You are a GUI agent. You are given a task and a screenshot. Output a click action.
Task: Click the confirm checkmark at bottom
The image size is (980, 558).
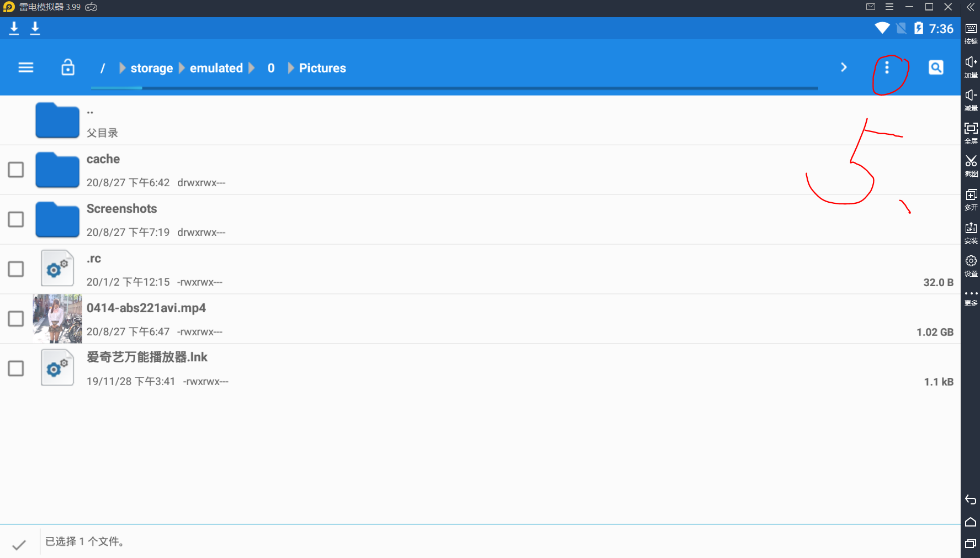coord(19,545)
